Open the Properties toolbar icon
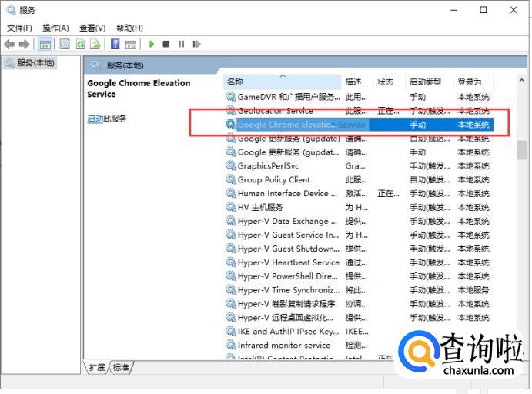 pos(65,44)
